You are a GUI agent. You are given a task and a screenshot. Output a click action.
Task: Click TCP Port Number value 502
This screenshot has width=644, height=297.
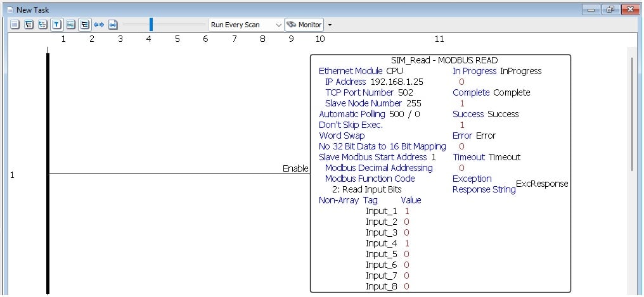point(406,92)
